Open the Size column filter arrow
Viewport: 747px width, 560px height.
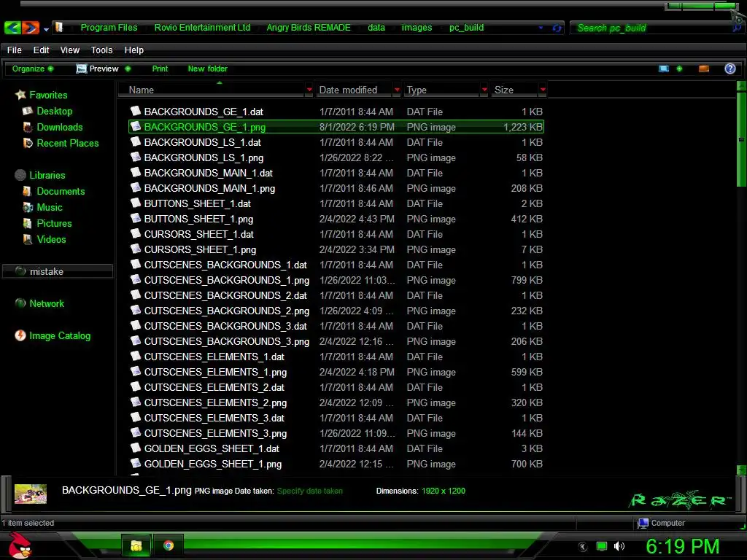pyautogui.click(x=543, y=90)
